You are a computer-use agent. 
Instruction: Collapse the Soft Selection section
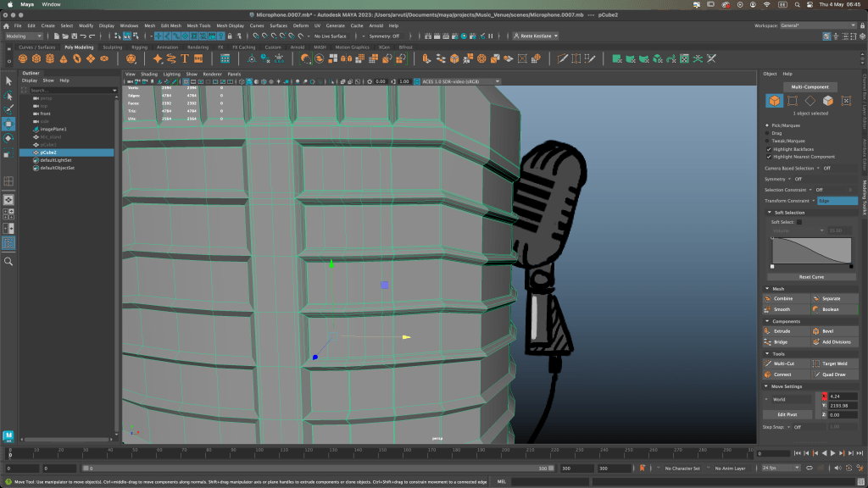click(x=768, y=212)
